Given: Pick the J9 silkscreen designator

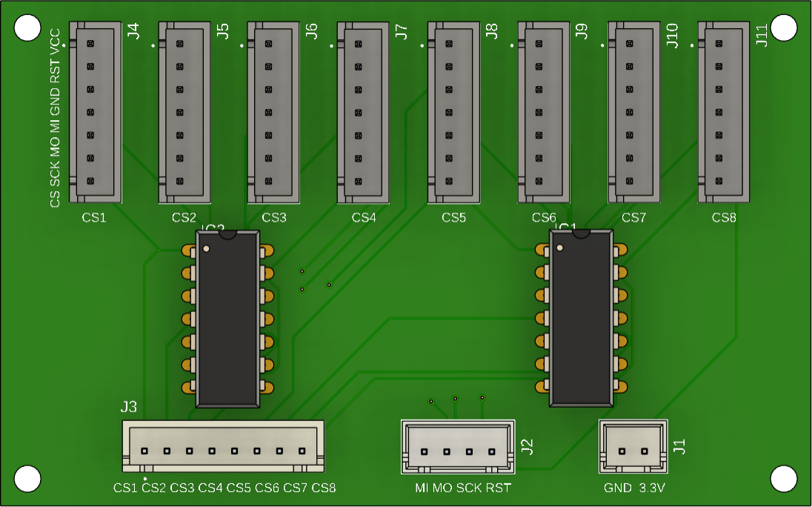Looking at the screenshot, I should pos(582,31).
